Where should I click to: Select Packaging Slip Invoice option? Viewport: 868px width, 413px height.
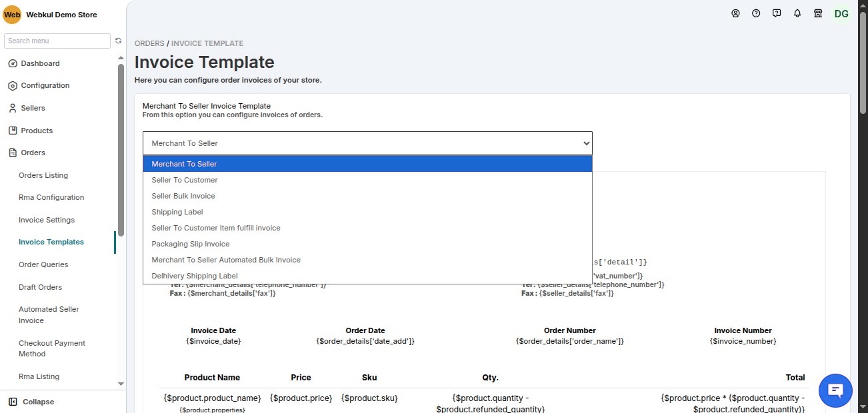click(x=367, y=244)
